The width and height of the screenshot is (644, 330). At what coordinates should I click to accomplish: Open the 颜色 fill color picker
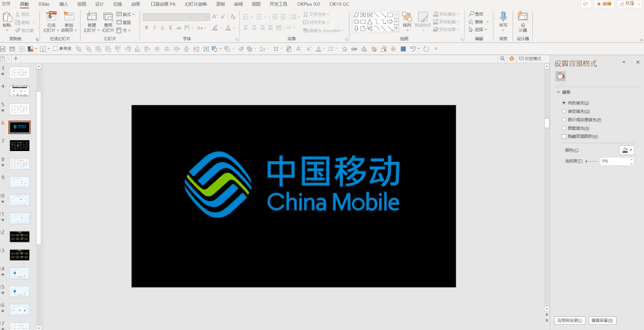pos(626,150)
